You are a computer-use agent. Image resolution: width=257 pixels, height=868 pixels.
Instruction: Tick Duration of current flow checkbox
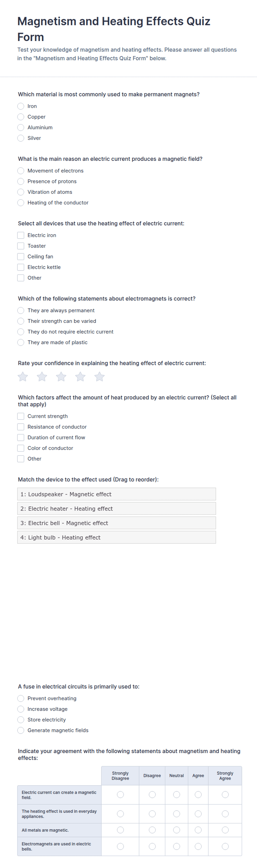[21, 437]
